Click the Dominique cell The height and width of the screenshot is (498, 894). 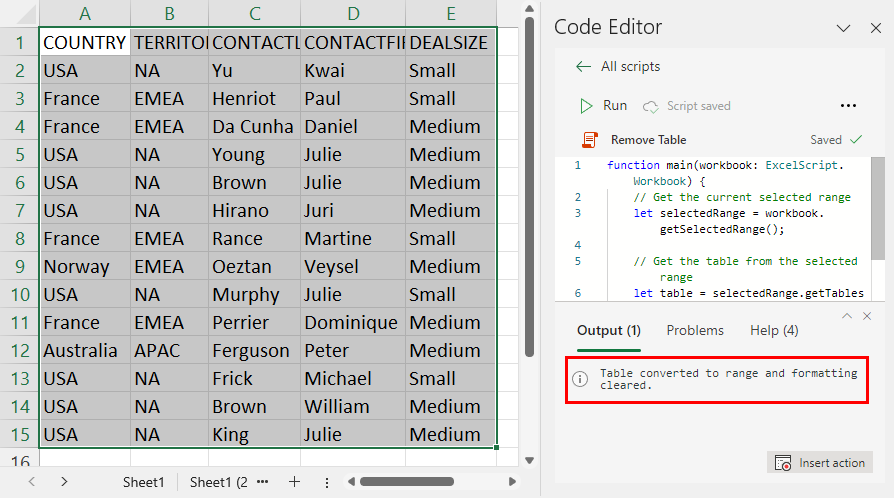click(353, 322)
